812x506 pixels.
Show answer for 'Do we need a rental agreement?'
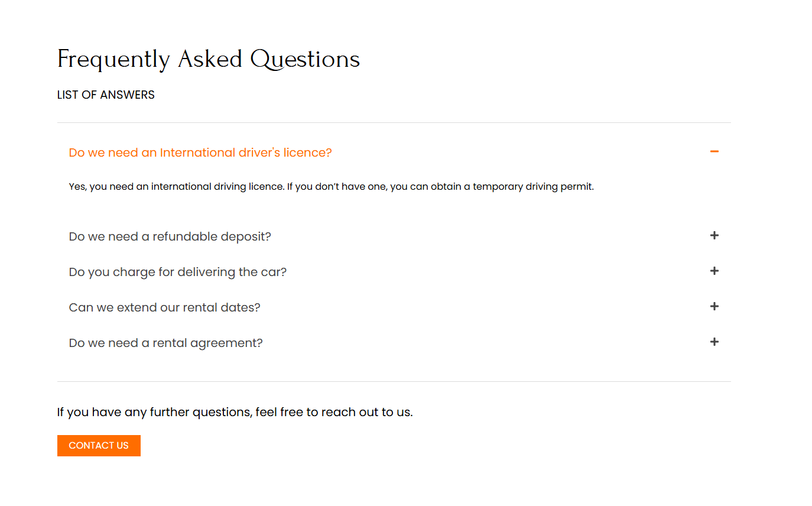[165, 343]
